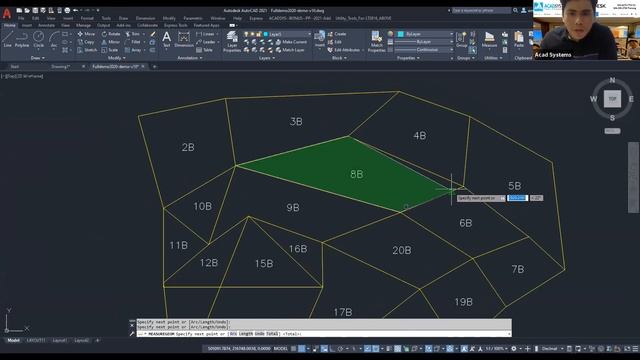
Task: Activate the Trim command
Action: point(132,34)
